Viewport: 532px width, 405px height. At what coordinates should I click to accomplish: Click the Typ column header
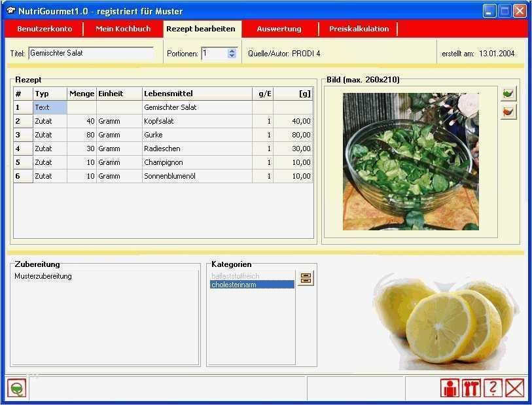(x=50, y=94)
